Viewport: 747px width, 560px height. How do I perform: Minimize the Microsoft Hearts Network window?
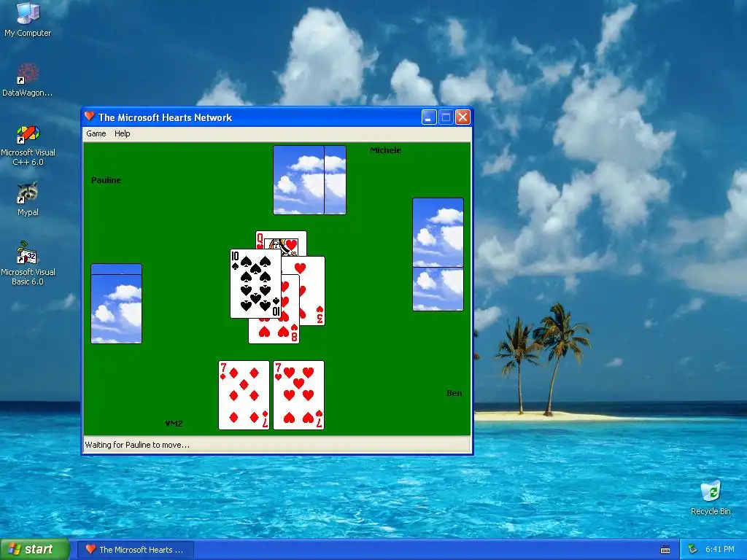click(429, 117)
